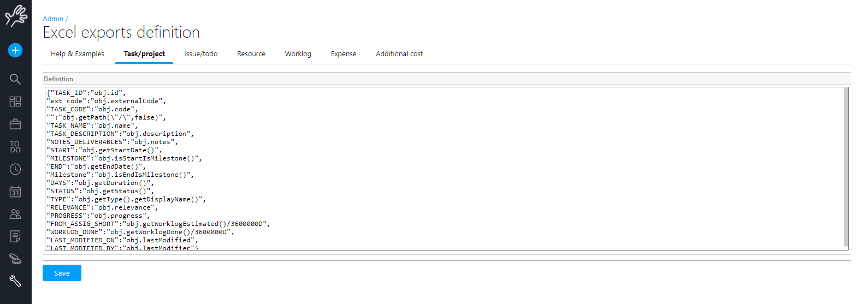Viewport: 868px width, 304px height.
Task: Open the costs coins icon
Action: tap(15, 259)
